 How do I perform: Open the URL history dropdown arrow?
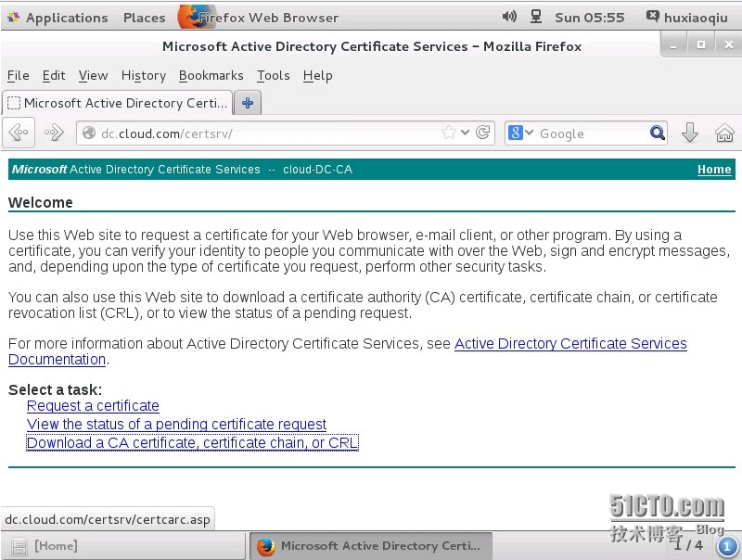466,133
